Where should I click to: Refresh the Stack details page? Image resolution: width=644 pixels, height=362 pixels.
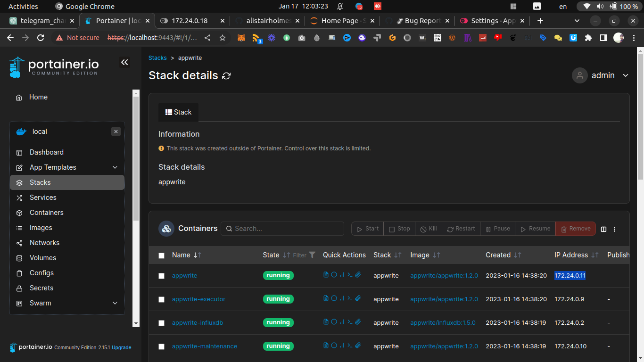pos(226,75)
